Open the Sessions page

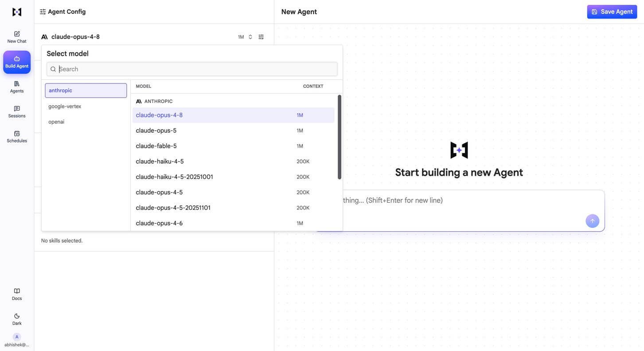tap(17, 112)
